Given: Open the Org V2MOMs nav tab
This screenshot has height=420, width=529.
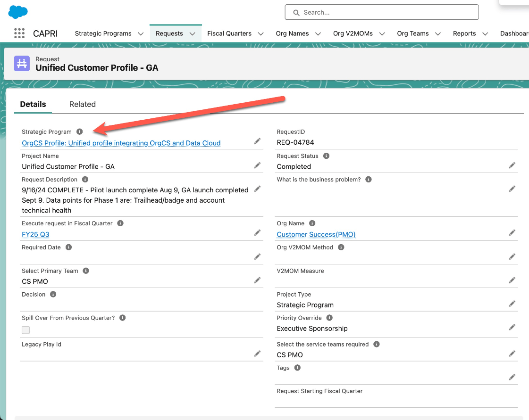Looking at the screenshot, I should [x=353, y=33].
